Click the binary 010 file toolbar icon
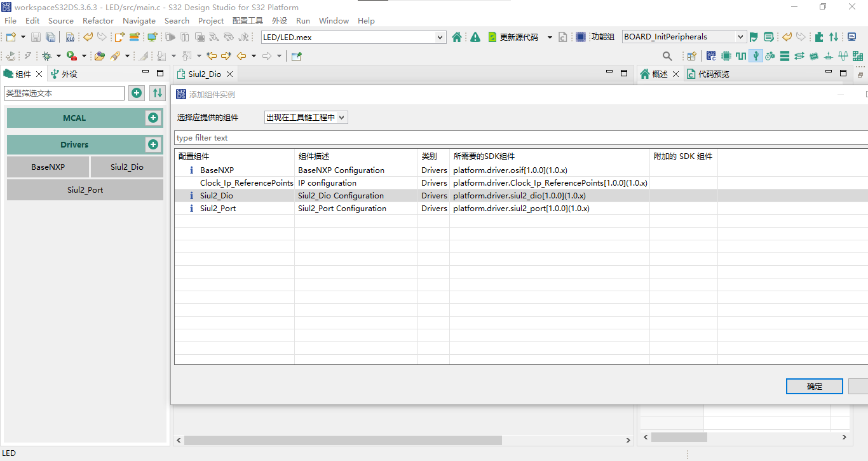 [70, 38]
